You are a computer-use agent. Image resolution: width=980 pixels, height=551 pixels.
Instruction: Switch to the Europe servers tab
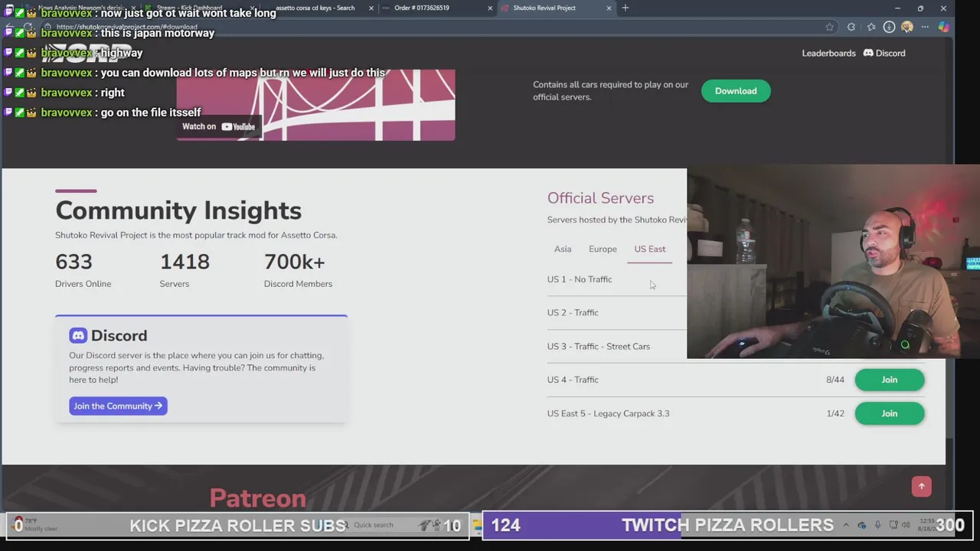(x=603, y=249)
